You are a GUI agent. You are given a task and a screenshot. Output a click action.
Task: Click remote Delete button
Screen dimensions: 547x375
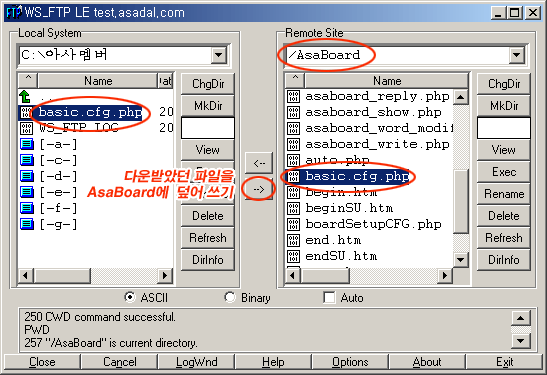click(504, 216)
